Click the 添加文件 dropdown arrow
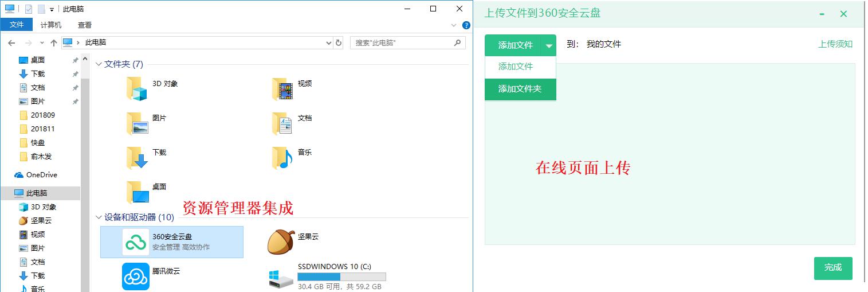Image resolution: width=868 pixels, height=292 pixels. [549, 45]
